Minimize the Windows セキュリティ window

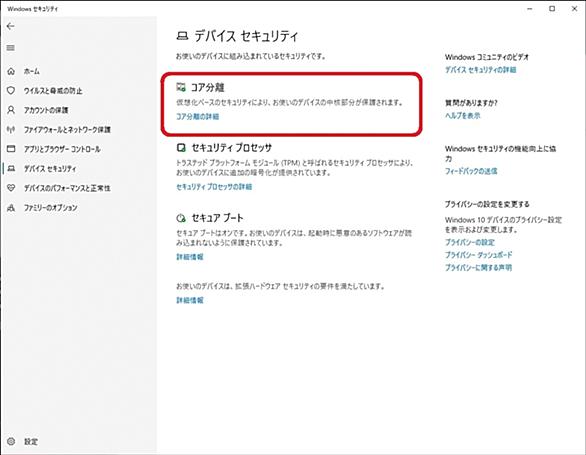coord(530,9)
